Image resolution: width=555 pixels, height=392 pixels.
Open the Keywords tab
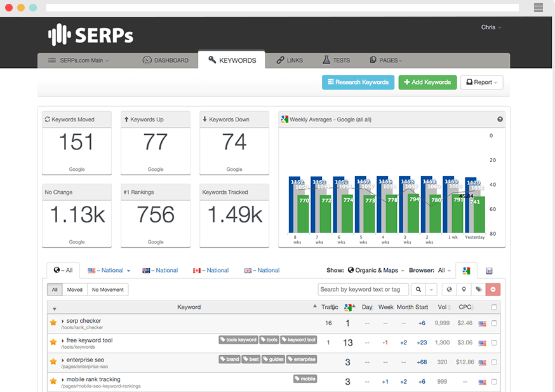click(232, 60)
